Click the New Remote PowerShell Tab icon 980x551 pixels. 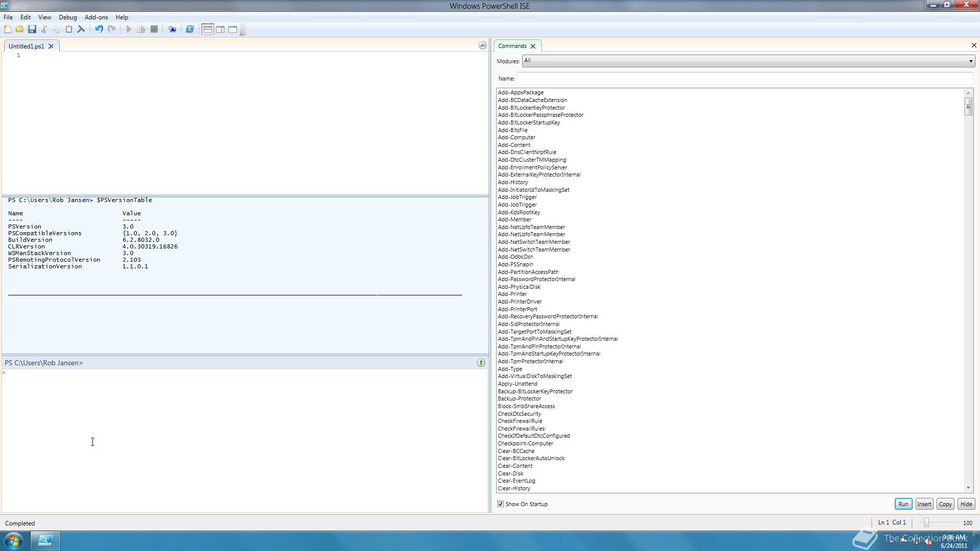(x=173, y=30)
